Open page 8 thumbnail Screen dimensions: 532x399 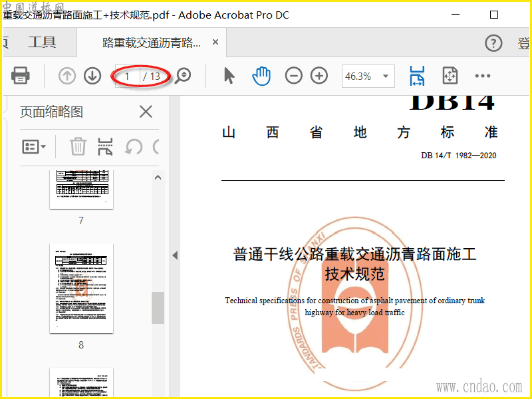(x=81, y=288)
